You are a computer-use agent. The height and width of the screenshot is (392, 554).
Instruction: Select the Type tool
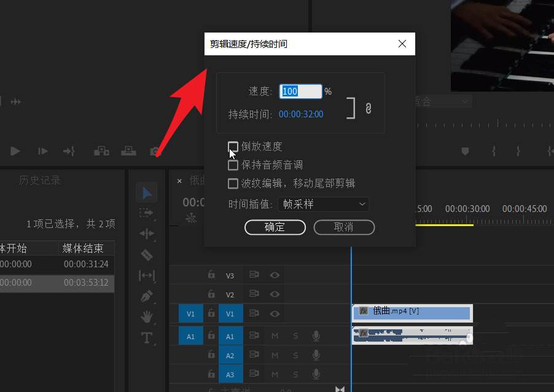pyautogui.click(x=147, y=337)
